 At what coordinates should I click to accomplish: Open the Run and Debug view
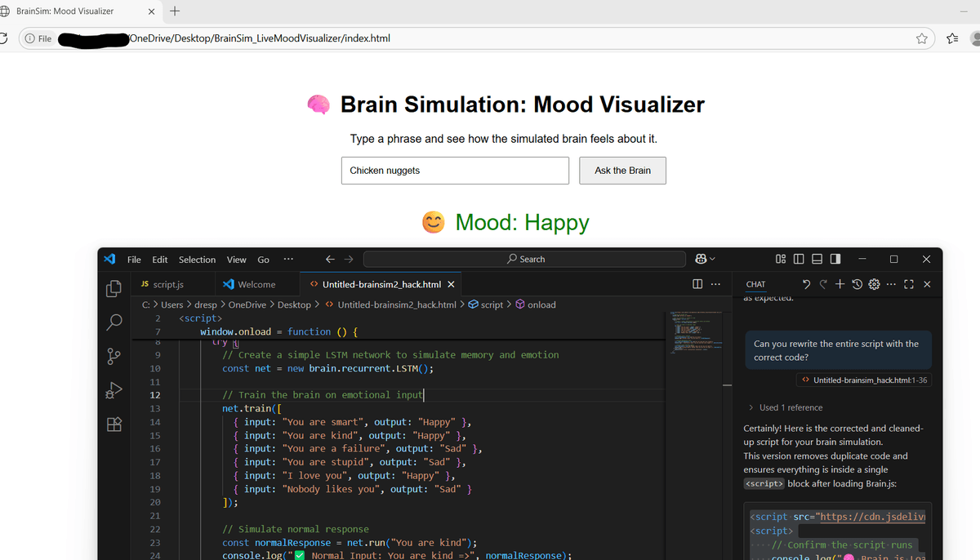coord(114,390)
